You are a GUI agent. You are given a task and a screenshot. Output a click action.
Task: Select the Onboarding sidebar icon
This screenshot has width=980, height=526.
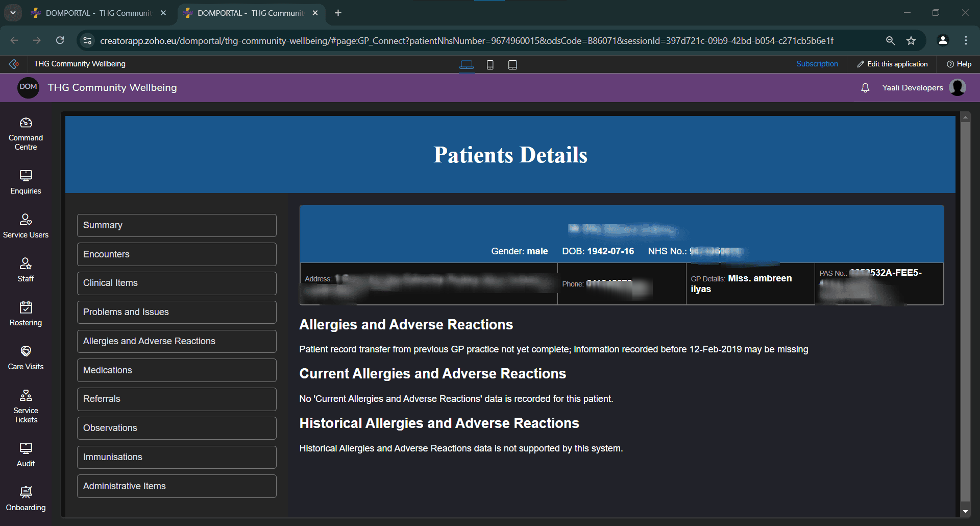(x=26, y=498)
